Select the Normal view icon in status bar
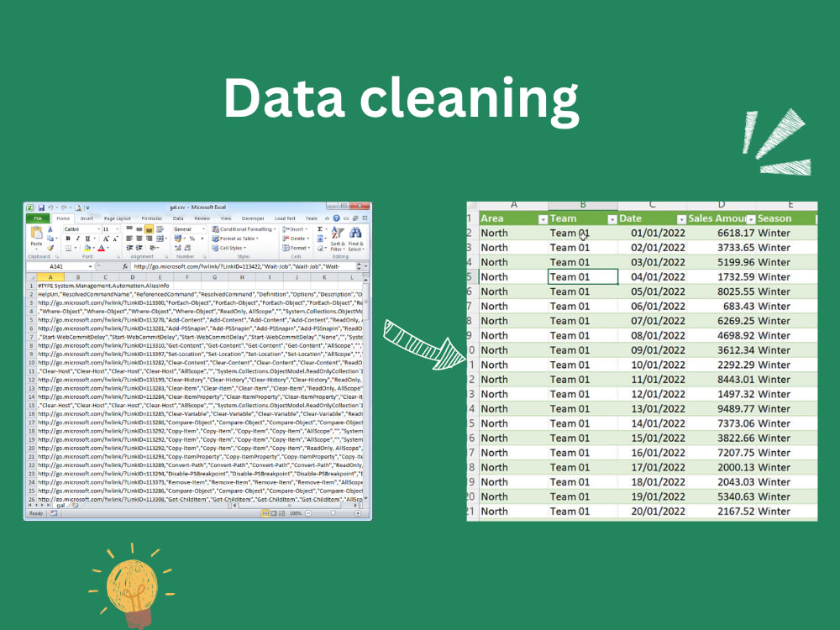The height and width of the screenshot is (630, 840). 265,513
